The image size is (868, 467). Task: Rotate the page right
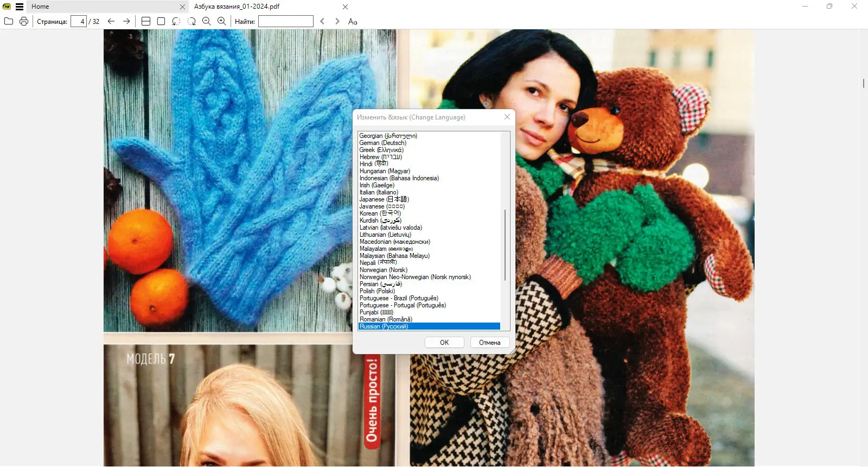(x=192, y=21)
